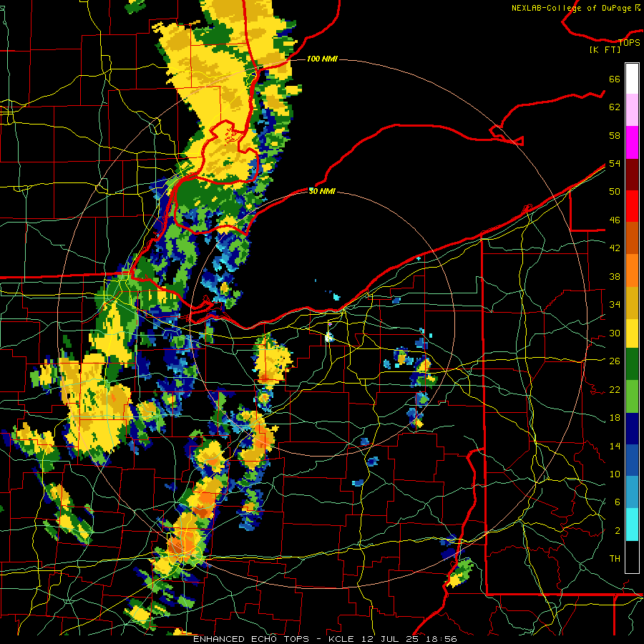The image size is (644, 644).
Task: Click the NEXLAB-College of DuPage credit
Action: [571, 8]
